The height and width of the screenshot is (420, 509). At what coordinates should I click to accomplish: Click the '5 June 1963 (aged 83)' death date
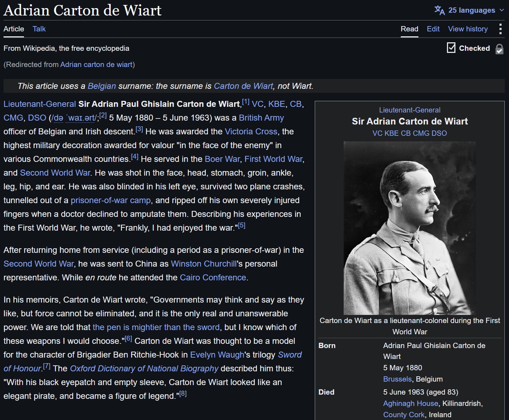(421, 392)
